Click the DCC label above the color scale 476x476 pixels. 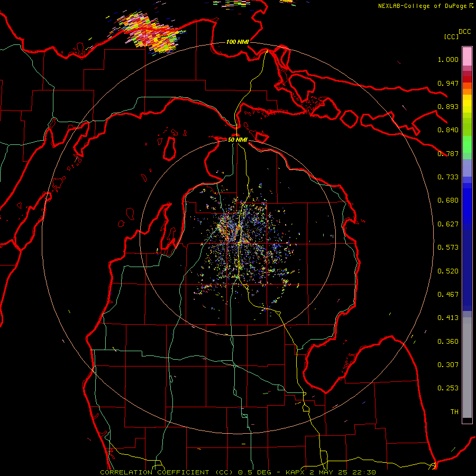(x=465, y=32)
